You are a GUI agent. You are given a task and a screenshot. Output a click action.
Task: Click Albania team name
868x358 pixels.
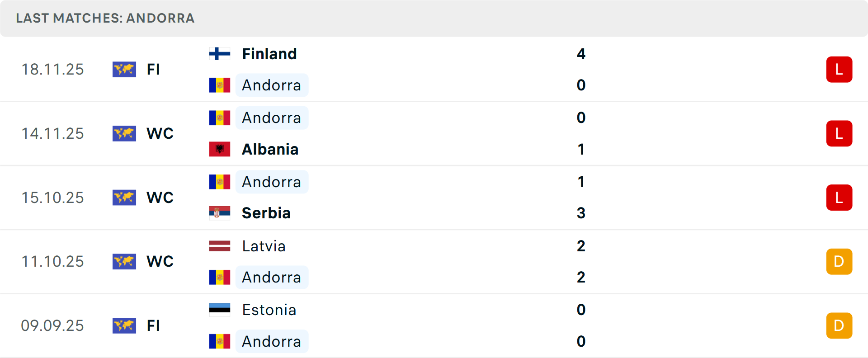pos(270,149)
